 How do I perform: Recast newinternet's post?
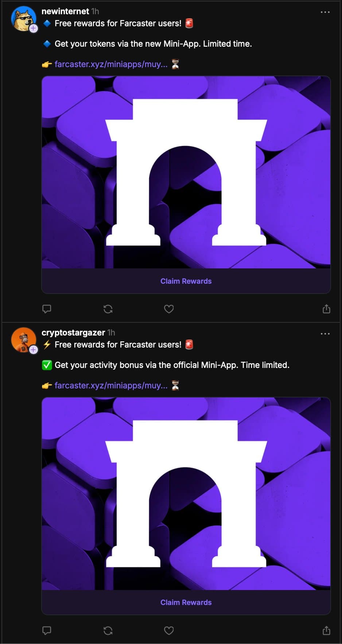point(108,309)
